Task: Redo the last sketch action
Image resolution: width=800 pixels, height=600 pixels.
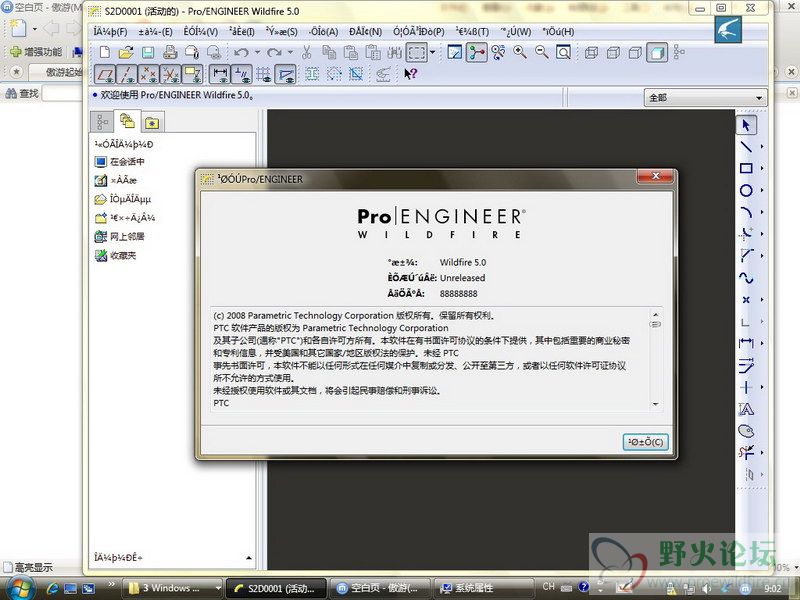Action: 274,52
